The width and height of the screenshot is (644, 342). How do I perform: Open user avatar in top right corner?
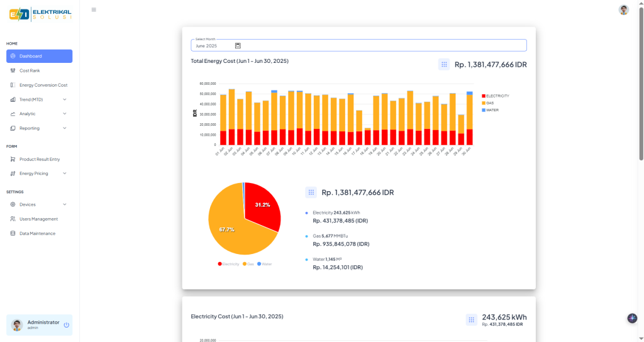pyautogui.click(x=623, y=9)
